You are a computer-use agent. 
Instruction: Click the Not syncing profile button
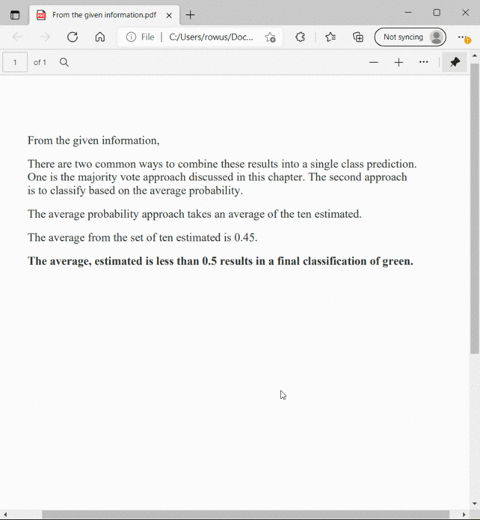410,37
